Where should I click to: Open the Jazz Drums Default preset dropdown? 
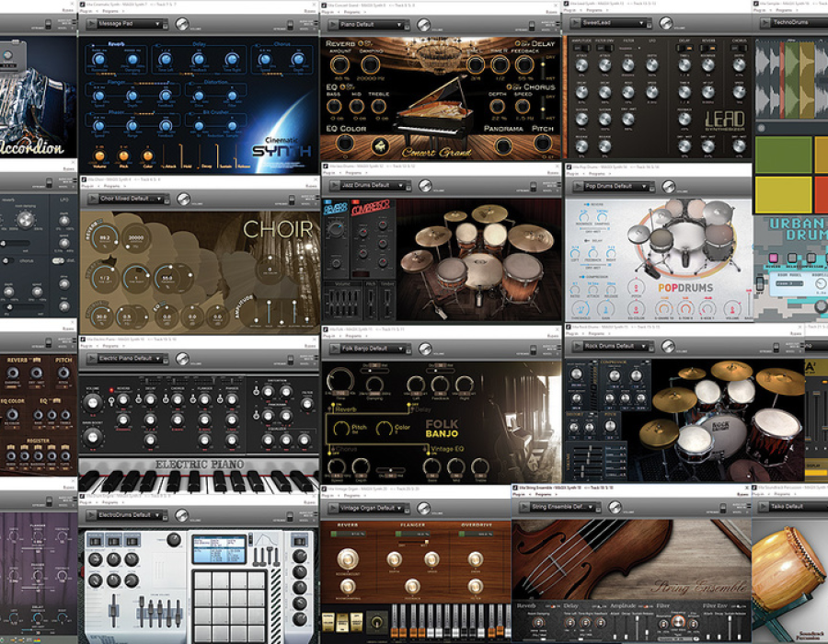point(400,185)
